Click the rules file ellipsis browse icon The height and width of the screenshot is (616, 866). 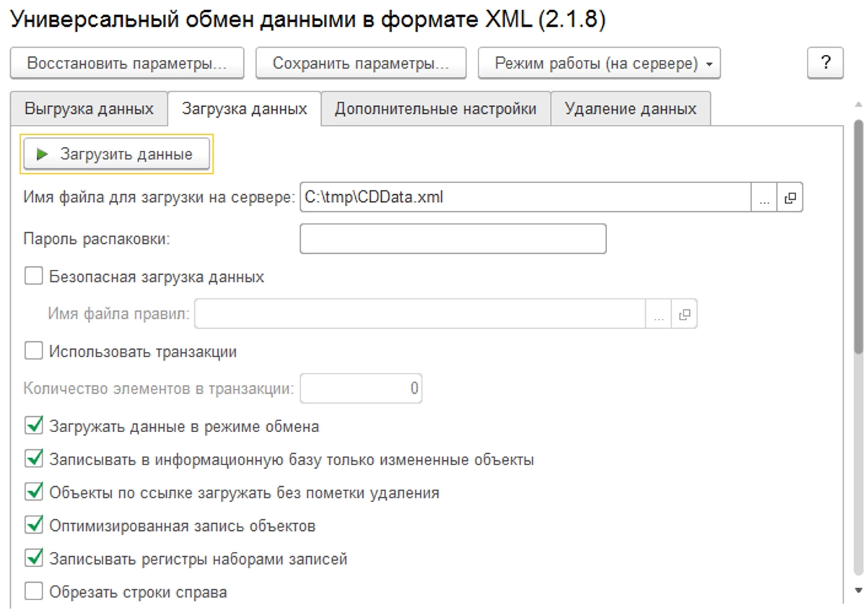tap(658, 314)
